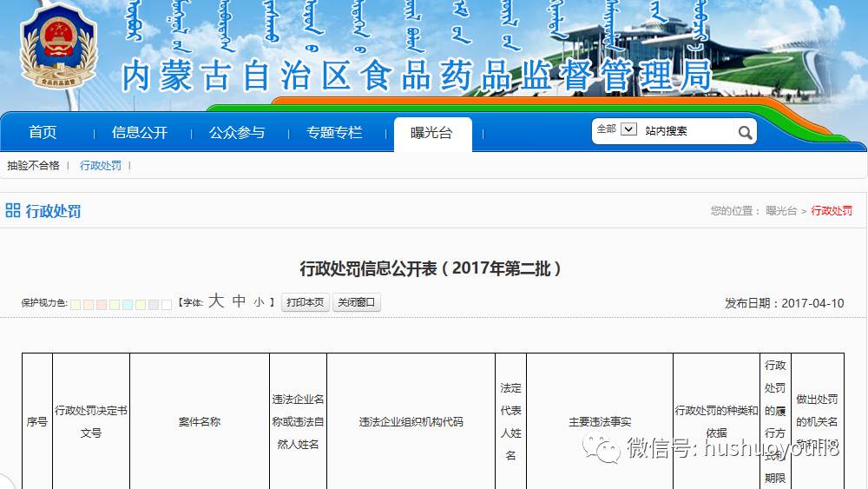
Task: Open the 首页 navigation tab
Action: coord(43,133)
